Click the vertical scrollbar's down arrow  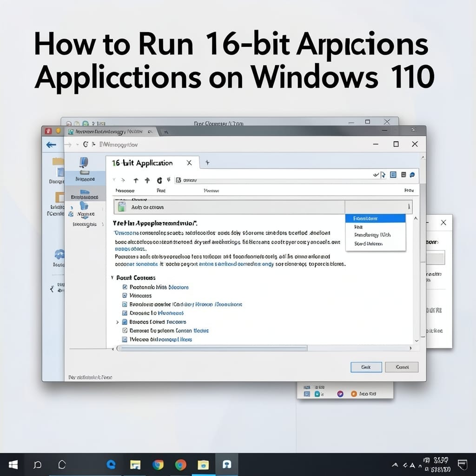tap(416, 341)
